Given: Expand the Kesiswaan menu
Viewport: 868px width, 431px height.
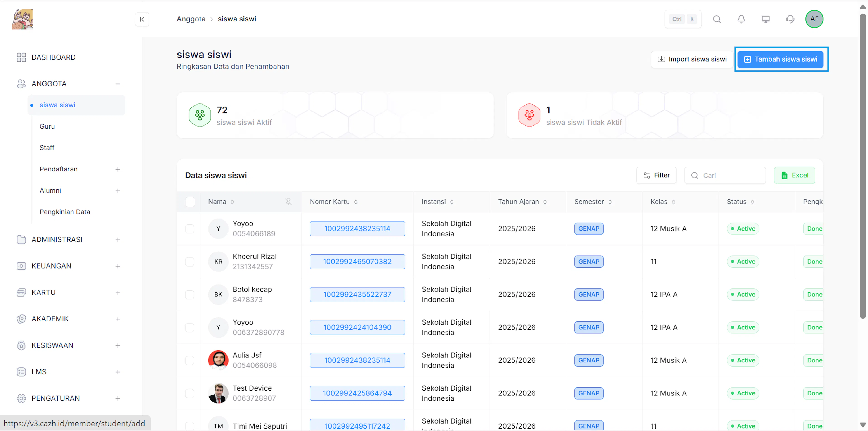Looking at the screenshot, I should 118,345.
